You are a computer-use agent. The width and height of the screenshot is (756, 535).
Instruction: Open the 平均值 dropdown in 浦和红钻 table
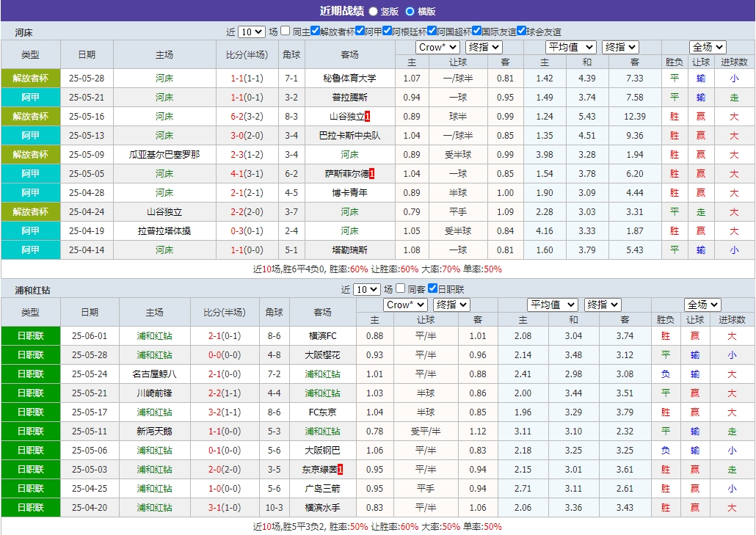click(x=552, y=303)
